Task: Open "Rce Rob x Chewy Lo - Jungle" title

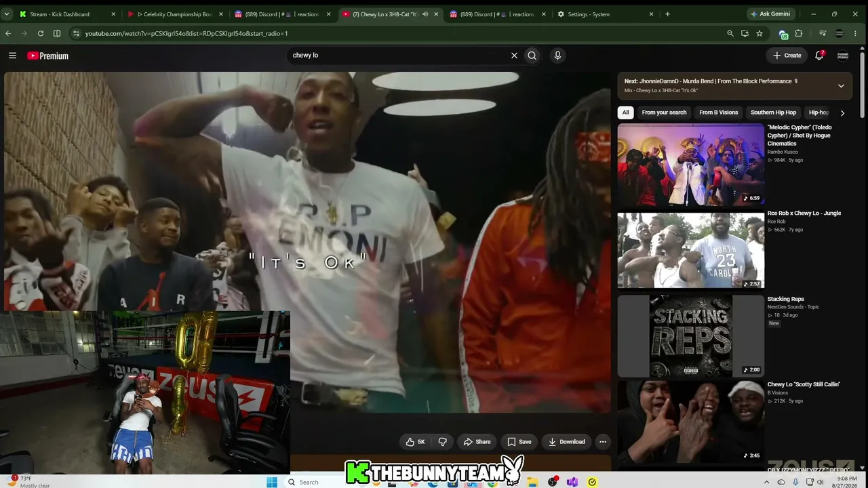Action: (804, 213)
